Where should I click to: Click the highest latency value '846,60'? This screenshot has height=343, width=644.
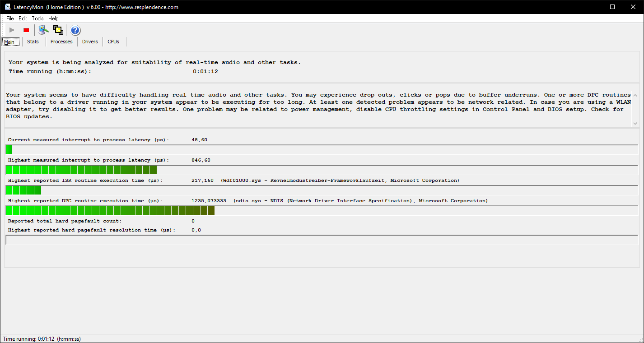pos(201,160)
